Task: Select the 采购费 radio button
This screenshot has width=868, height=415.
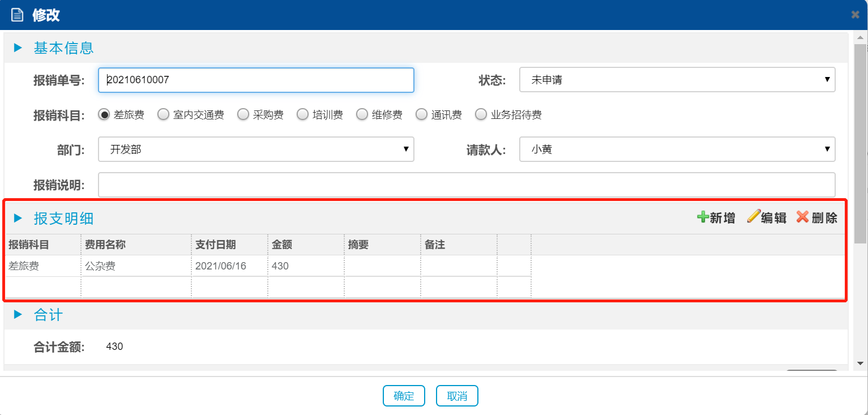Action: [243, 114]
